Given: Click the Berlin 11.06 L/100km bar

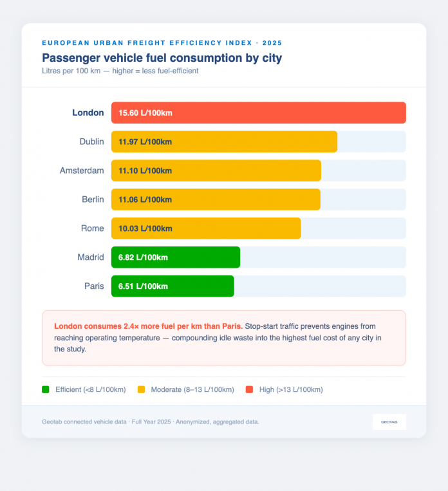Looking at the screenshot, I should point(216,199).
